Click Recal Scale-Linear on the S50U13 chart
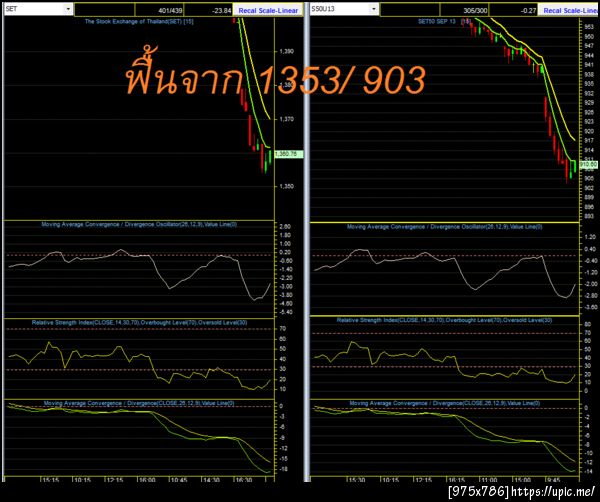Image resolution: width=600 pixels, height=502 pixels. (569, 10)
